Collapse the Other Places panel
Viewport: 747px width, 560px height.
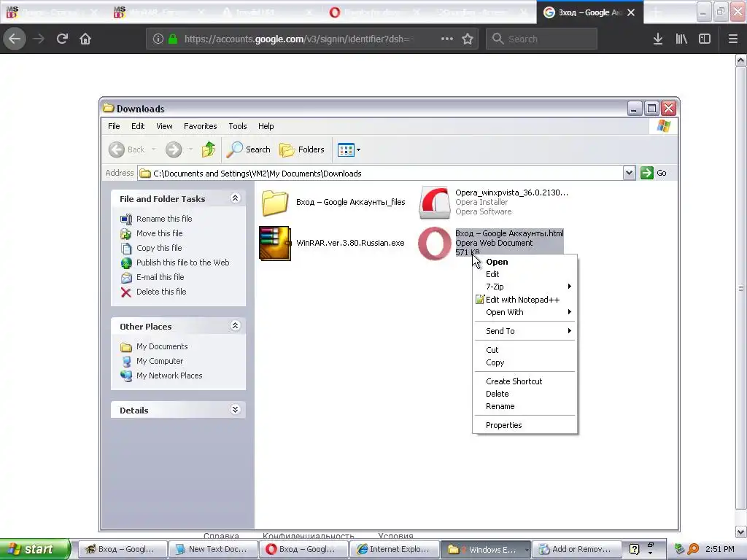[x=236, y=326]
